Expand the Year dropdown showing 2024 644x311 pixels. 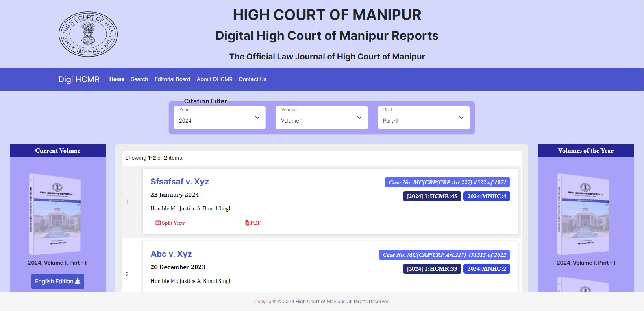220,118
